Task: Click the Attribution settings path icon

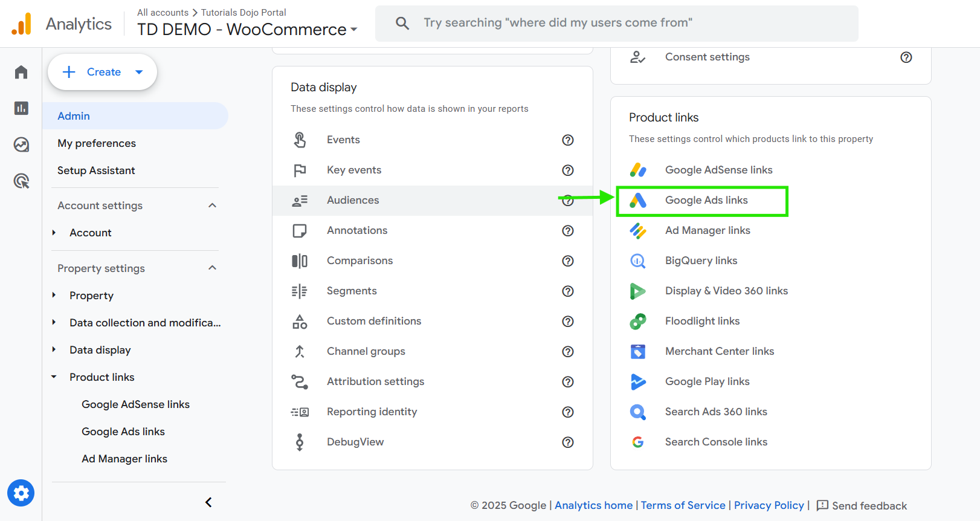Action: pyautogui.click(x=300, y=381)
